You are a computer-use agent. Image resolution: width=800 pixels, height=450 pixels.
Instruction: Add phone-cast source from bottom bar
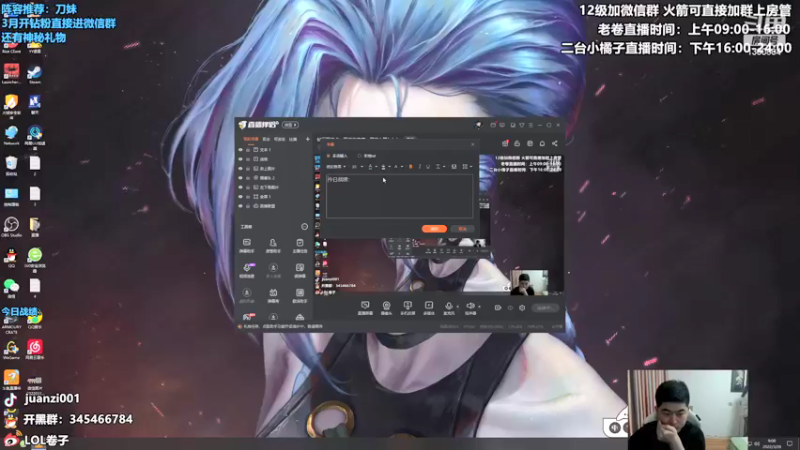pos(407,308)
